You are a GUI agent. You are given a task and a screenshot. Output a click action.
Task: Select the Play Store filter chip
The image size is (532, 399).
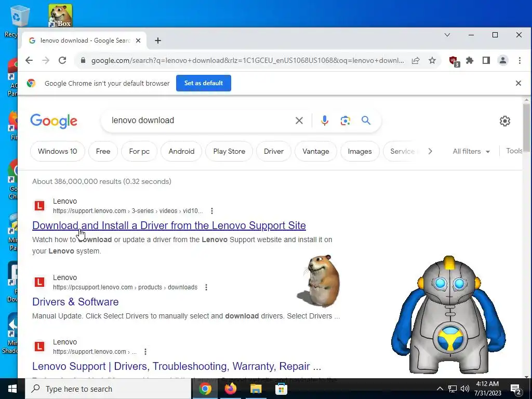(x=229, y=151)
